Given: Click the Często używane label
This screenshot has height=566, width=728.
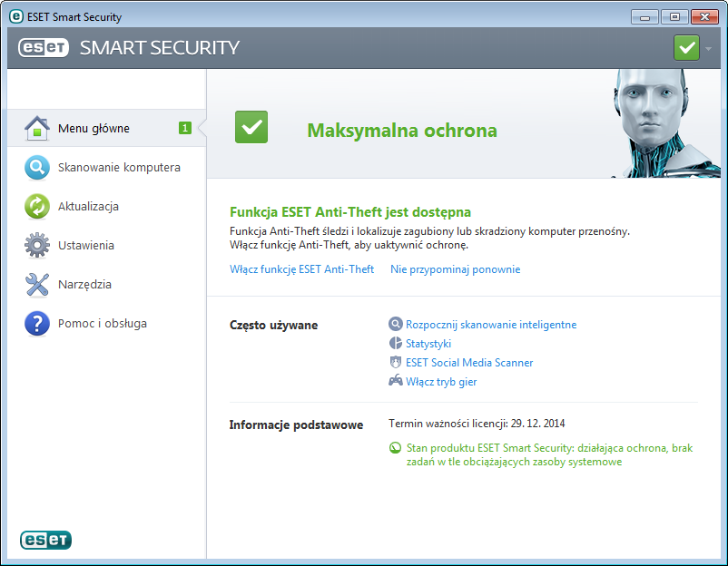Looking at the screenshot, I should 273,325.
